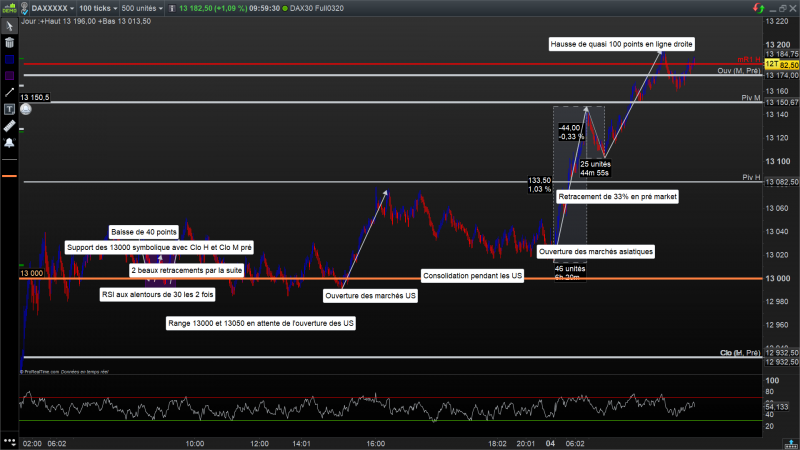The height and width of the screenshot is (450, 800).
Task: Click the '13 150,5' alert price label
Action: point(35,97)
